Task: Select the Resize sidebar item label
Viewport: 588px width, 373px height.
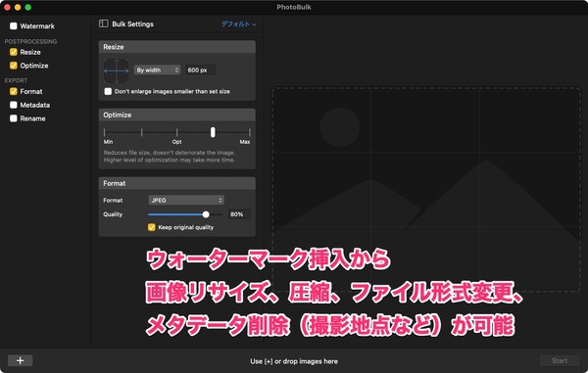Action: pos(30,52)
